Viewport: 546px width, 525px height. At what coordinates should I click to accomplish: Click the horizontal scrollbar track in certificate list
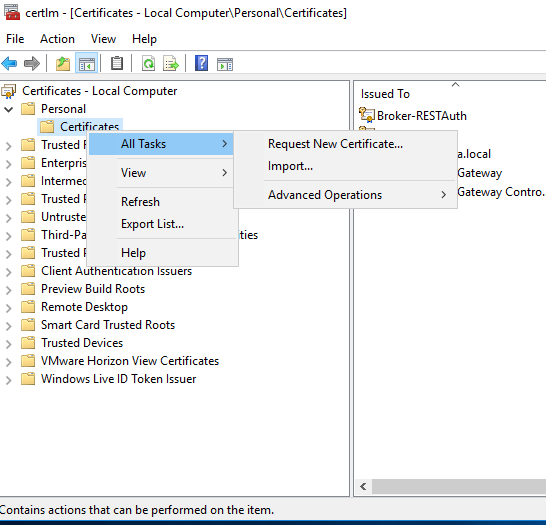click(459, 486)
